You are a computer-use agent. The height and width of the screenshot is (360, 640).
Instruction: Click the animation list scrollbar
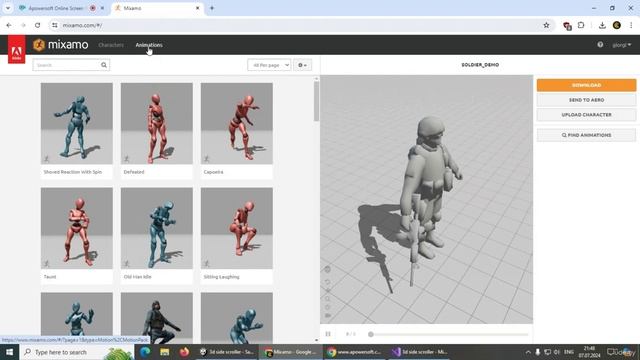tap(316, 101)
